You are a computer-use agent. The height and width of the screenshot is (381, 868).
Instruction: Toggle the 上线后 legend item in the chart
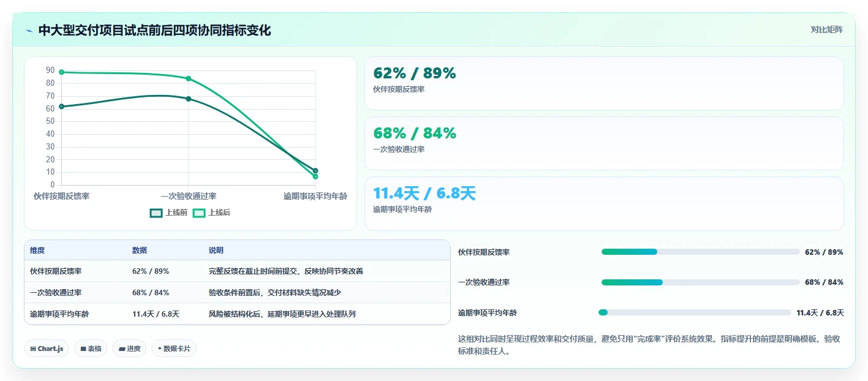point(211,213)
